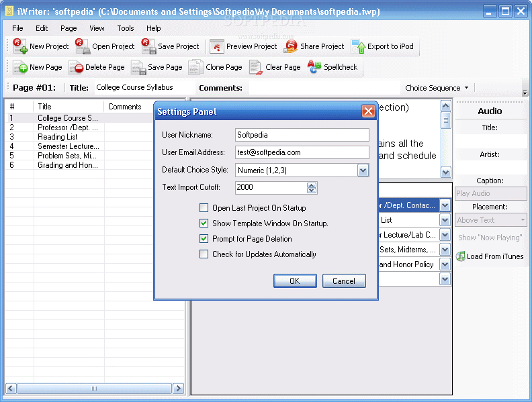Click the Title column header

(x=69, y=107)
